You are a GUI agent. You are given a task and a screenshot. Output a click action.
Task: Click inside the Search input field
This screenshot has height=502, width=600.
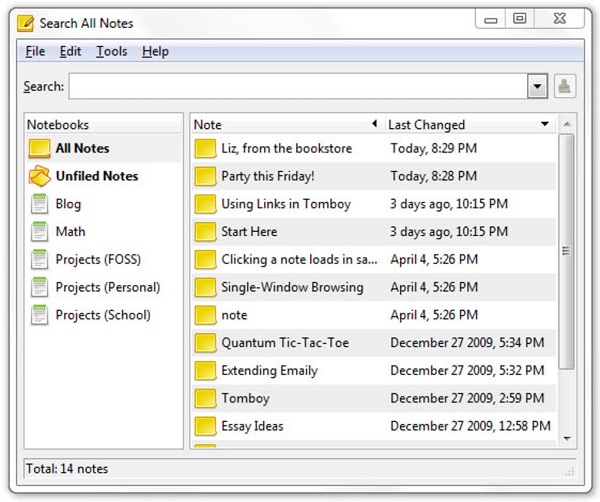point(298,86)
